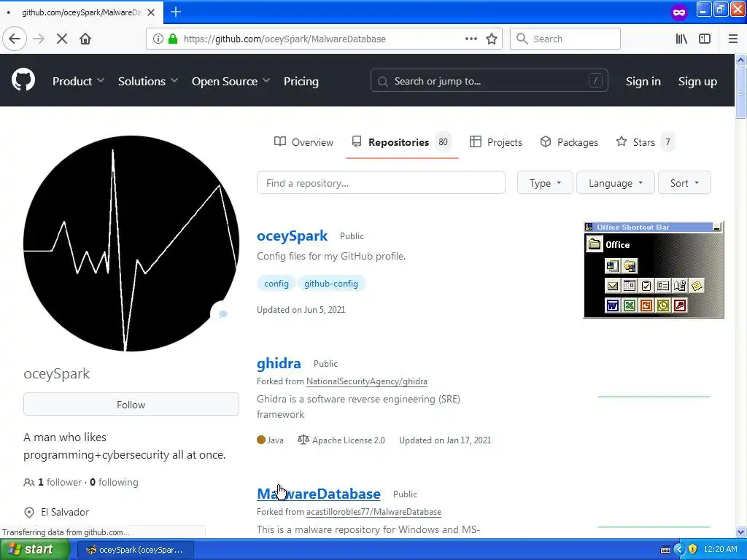
Task: Open the Pricing page
Action: (301, 82)
